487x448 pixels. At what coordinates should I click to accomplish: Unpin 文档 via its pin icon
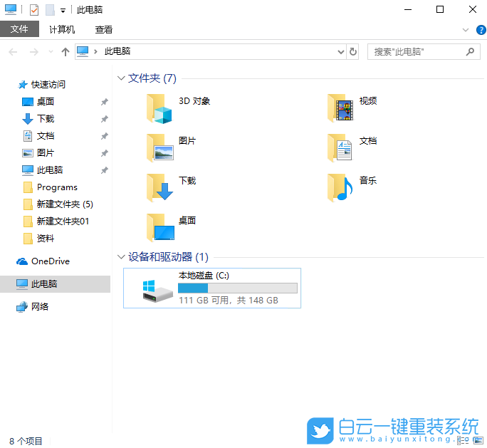[105, 136]
